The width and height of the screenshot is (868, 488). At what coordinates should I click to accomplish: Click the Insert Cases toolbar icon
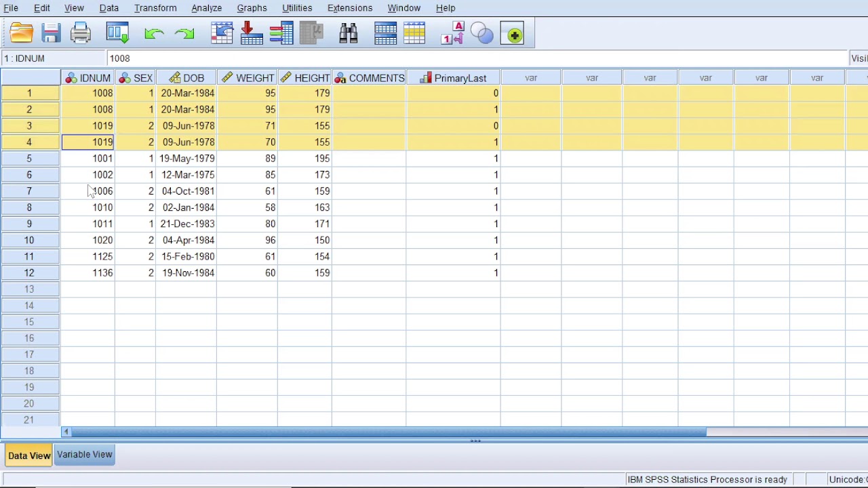385,33
